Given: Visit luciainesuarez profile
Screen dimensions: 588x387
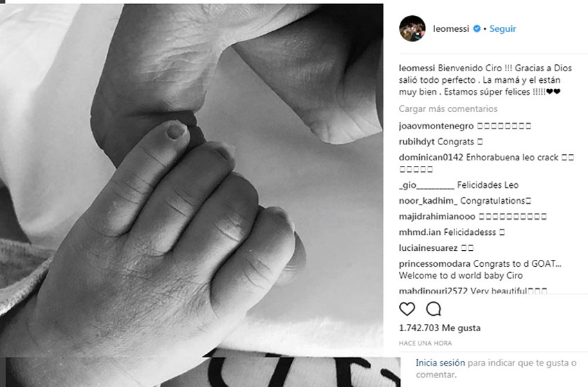Looking at the screenshot, I should click(428, 248).
